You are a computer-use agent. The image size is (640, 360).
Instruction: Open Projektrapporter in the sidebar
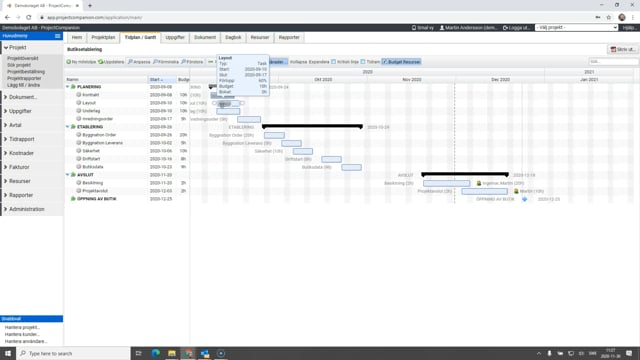[24, 78]
